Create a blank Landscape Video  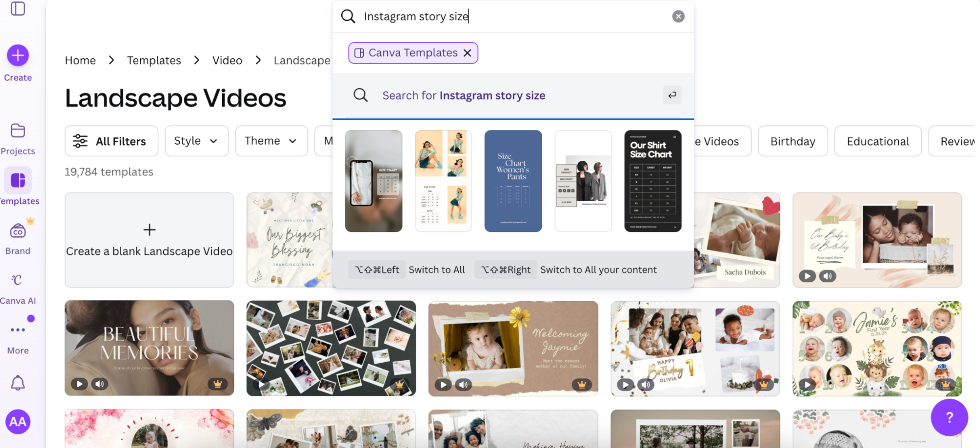[149, 240]
